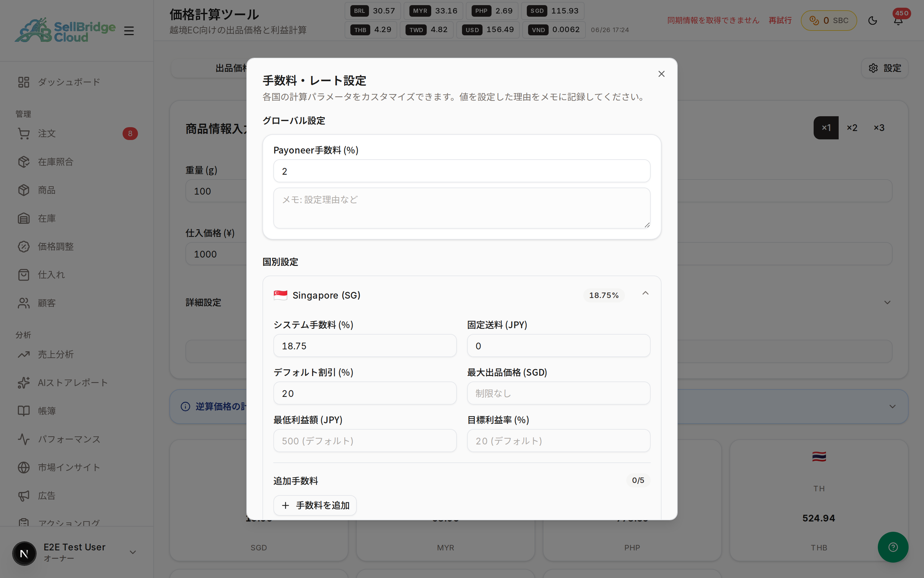This screenshot has width=924, height=578.
Task: Click the SGD 115.93 exchange rate chip
Action: point(552,11)
